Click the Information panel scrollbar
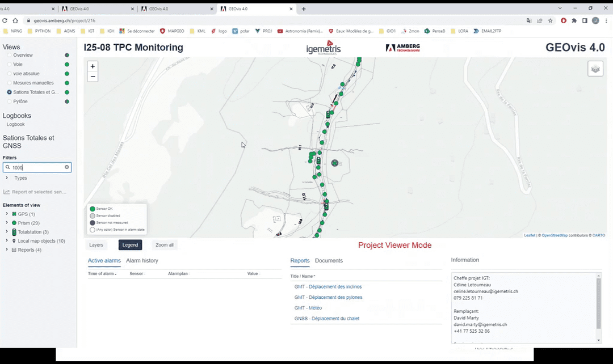The height and width of the screenshot is (364, 613). (x=598, y=303)
